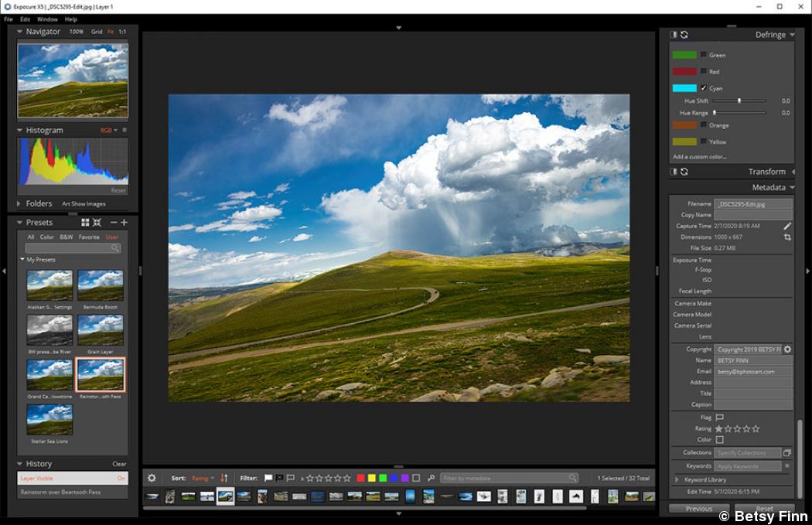Toggle Transform panel preview icon
812x525 pixels.
674,172
